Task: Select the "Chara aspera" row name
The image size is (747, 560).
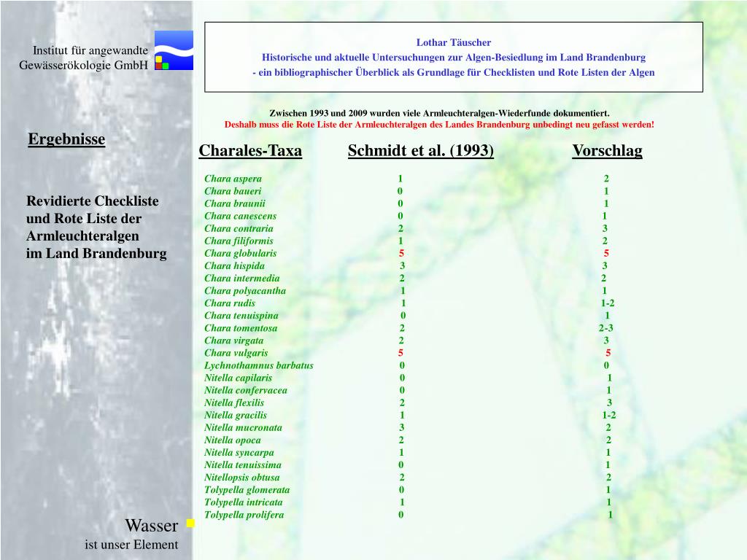Action: (x=233, y=179)
